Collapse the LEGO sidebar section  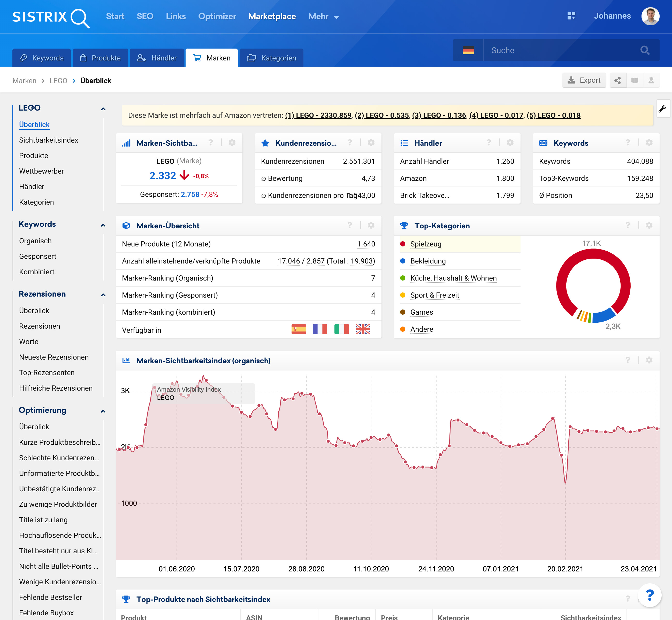103,109
